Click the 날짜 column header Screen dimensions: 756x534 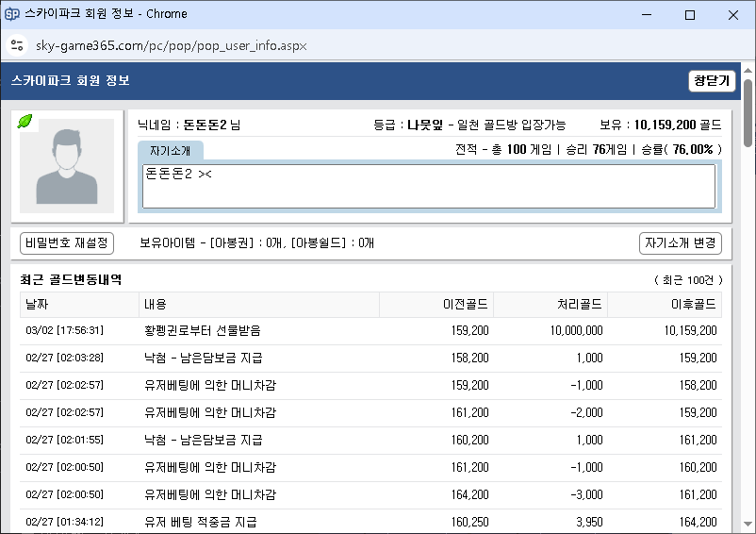[x=80, y=305]
